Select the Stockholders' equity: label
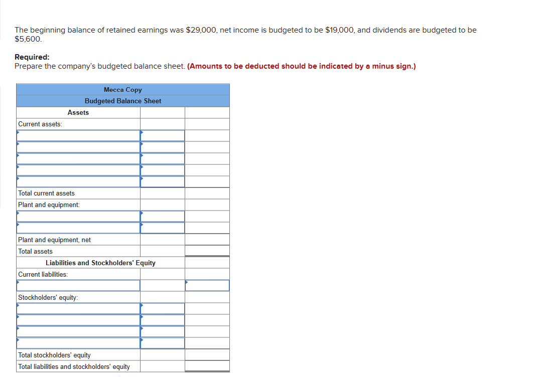The height and width of the screenshot is (392, 533). 48,297
